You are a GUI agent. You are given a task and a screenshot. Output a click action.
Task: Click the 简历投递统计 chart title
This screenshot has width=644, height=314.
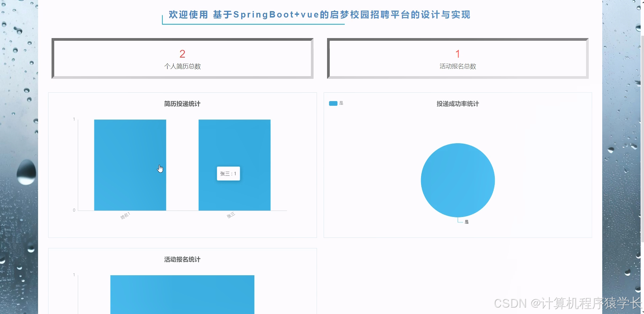click(182, 104)
